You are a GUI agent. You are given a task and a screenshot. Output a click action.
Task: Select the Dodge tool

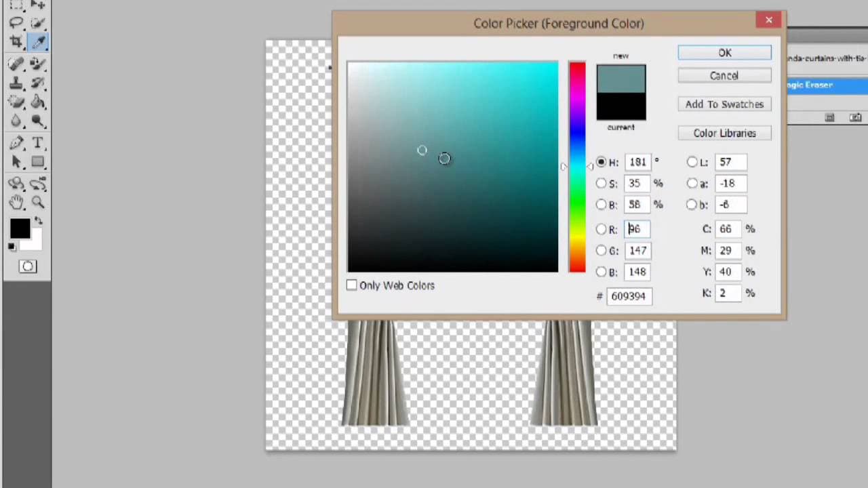pos(38,121)
